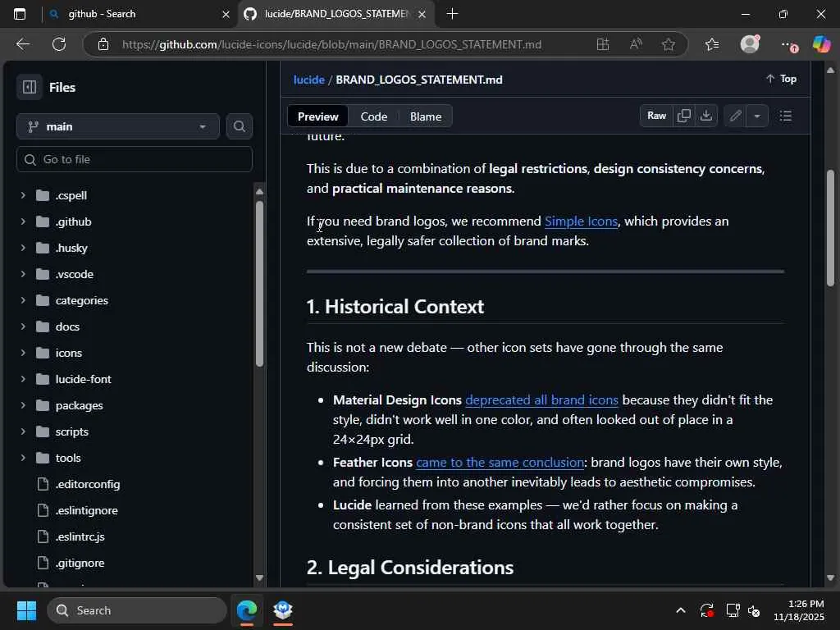
Task: Download raw file icon
Action: point(706,116)
